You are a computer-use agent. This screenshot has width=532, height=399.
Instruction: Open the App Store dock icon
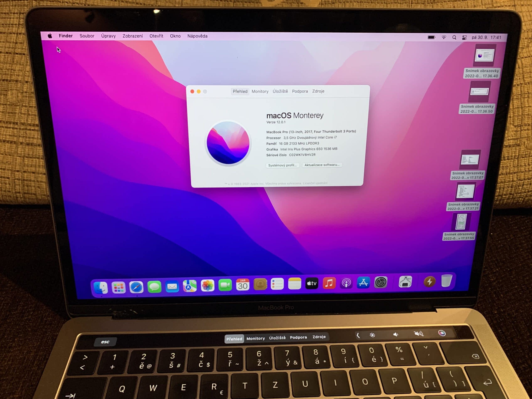(363, 283)
